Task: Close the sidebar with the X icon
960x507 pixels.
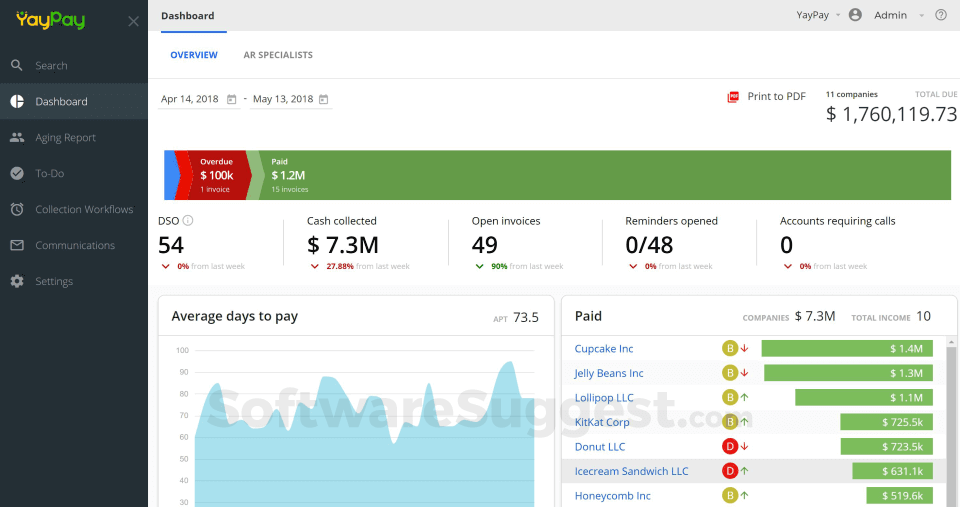Action: pyautogui.click(x=133, y=21)
